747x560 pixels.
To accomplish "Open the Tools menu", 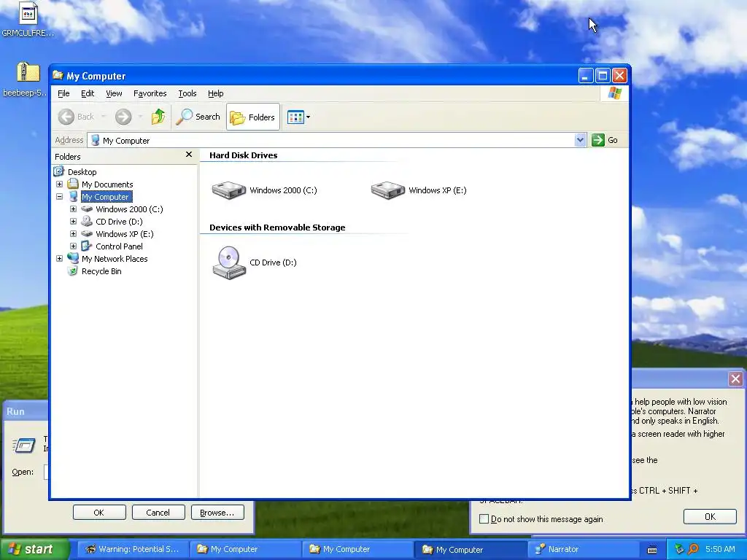I will [x=187, y=93].
